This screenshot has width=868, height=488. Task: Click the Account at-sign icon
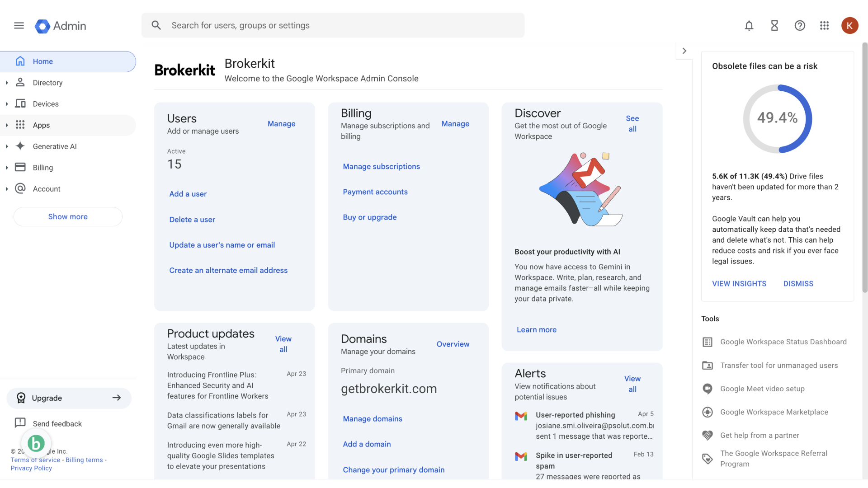pos(20,188)
